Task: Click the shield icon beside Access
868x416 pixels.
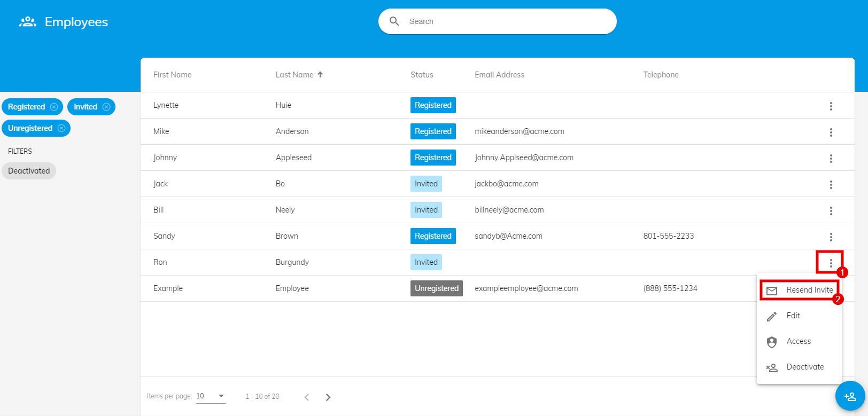Action: (772, 342)
